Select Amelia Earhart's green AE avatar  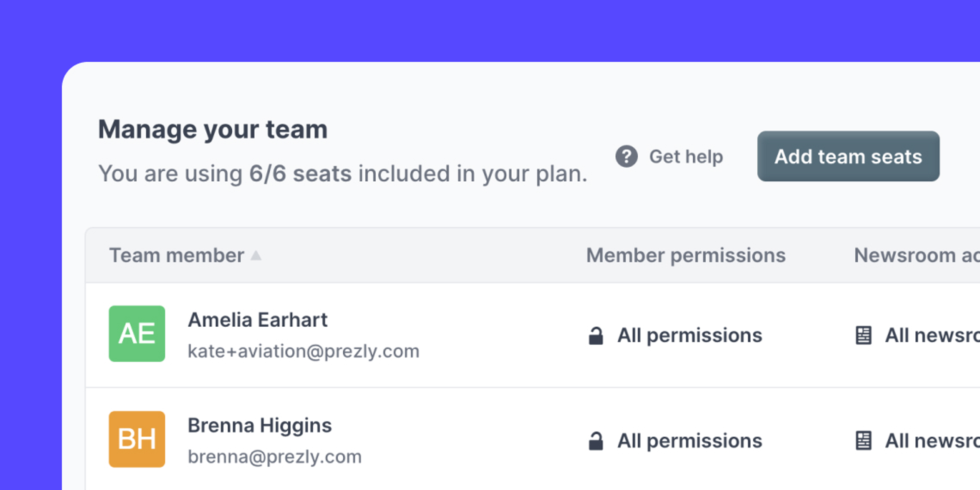137,335
